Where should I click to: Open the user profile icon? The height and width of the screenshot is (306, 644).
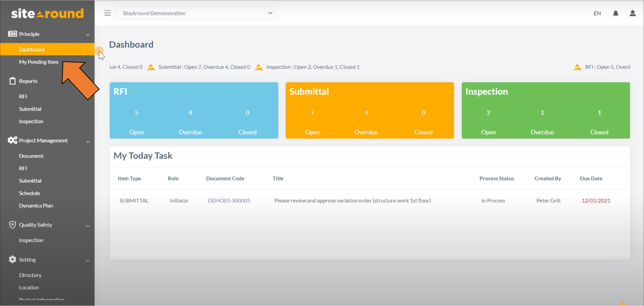(632, 13)
